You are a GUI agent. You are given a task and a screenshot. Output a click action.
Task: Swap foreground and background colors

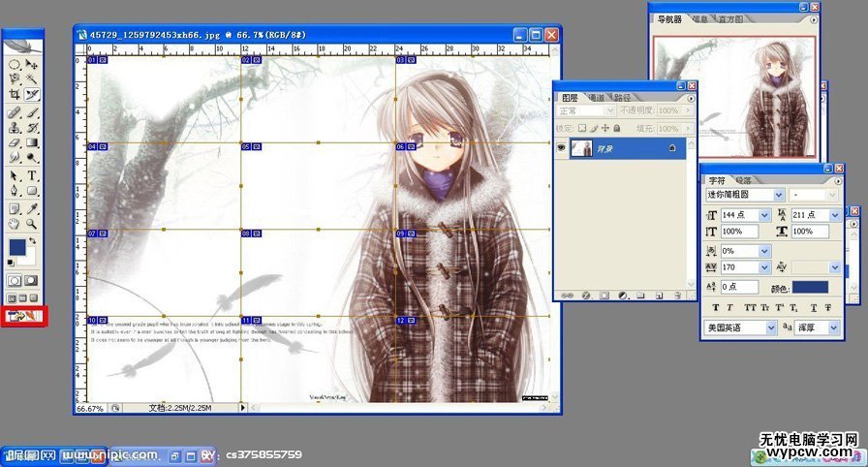pyautogui.click(x=32, y=241)
